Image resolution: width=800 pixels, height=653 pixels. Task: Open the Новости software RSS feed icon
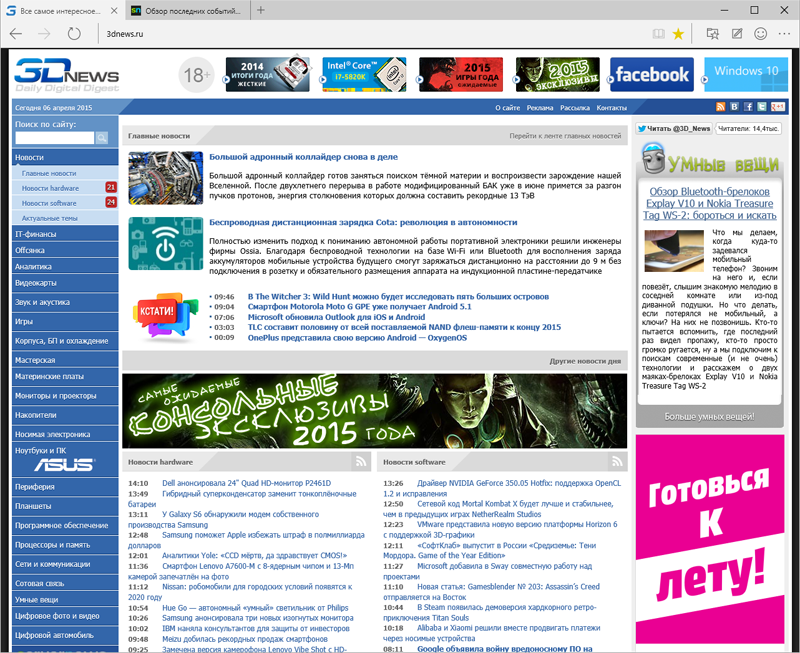(617, 462)
